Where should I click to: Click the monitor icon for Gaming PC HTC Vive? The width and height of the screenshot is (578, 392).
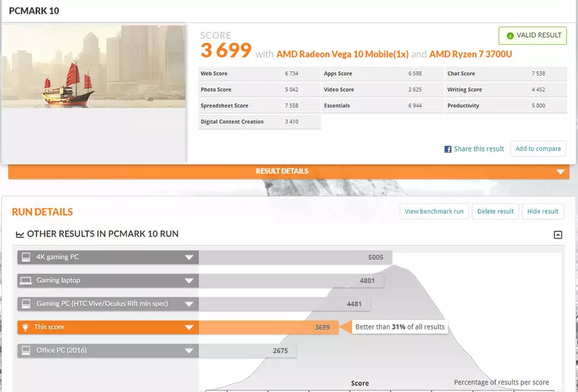pos(26,304)
